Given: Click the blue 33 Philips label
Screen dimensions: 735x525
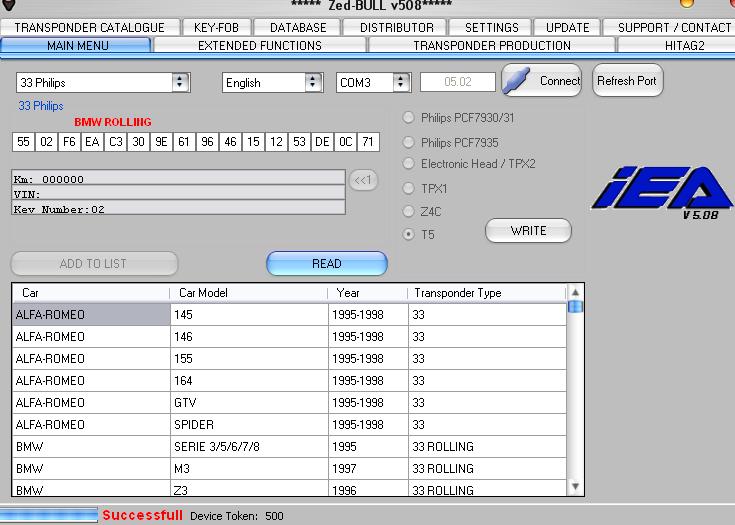Looking at the screenshot, I should 41,106.
